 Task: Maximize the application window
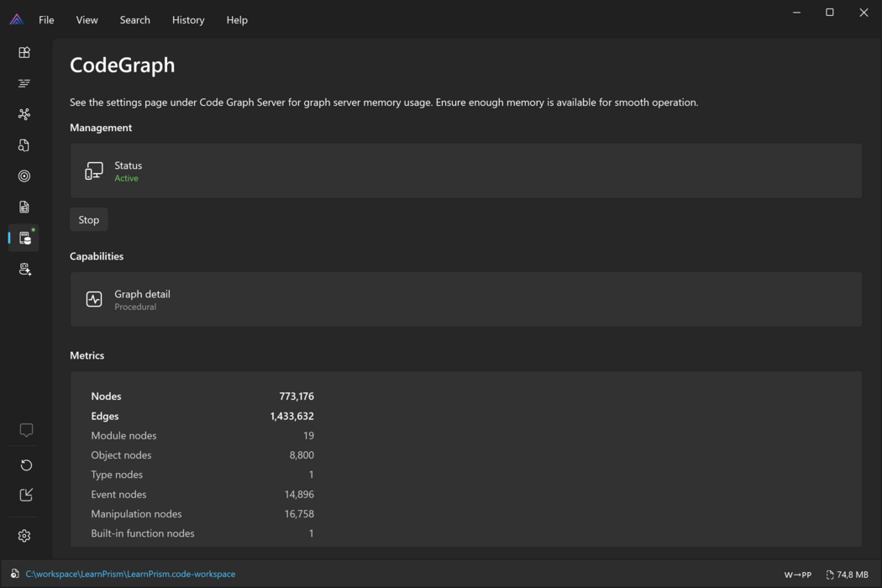tap(830, 13)
